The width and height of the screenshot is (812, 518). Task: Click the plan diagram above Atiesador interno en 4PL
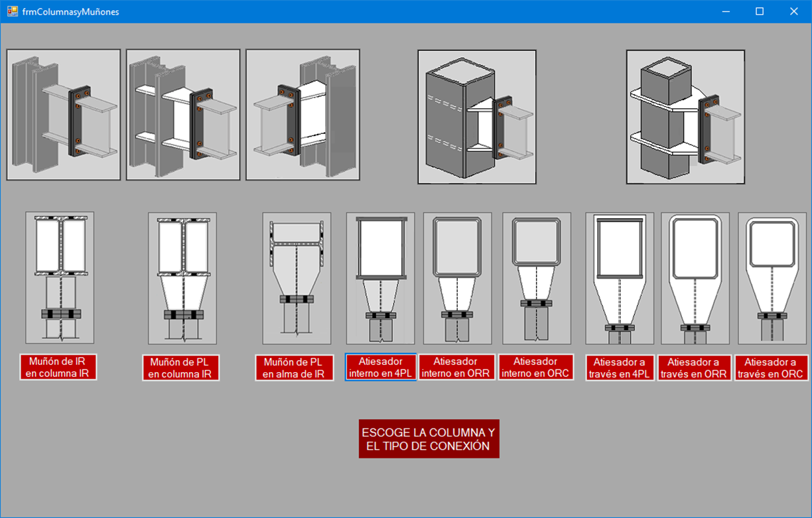tap(381, 279)
